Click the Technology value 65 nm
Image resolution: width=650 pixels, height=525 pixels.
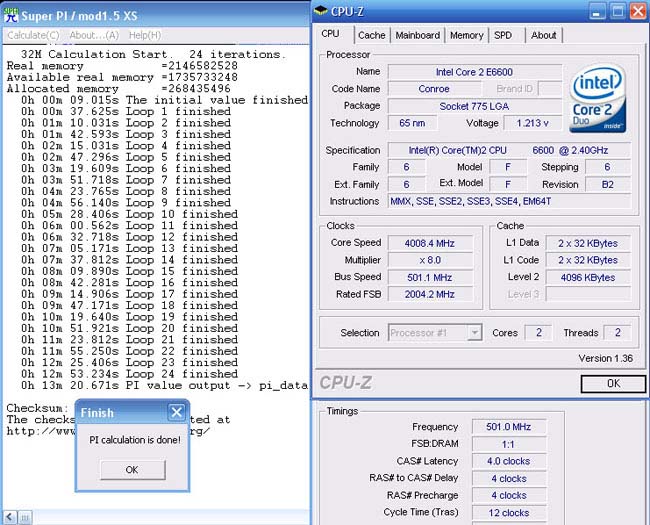[x=412, y=123]
